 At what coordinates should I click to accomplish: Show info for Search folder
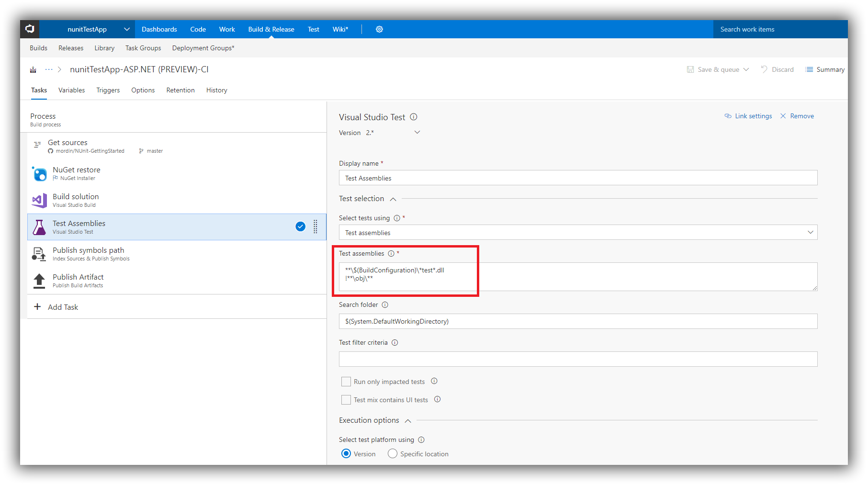tap(385, 305)
